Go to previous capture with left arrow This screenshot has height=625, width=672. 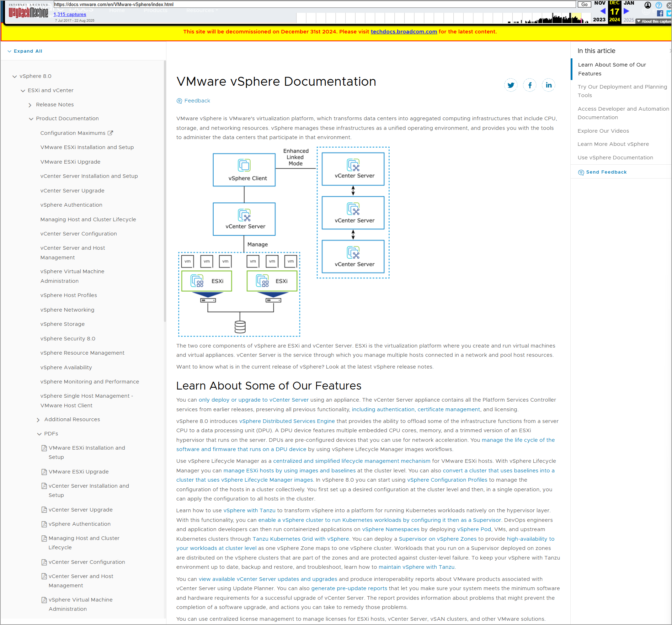pyautogui.click(x=603, y=11)
